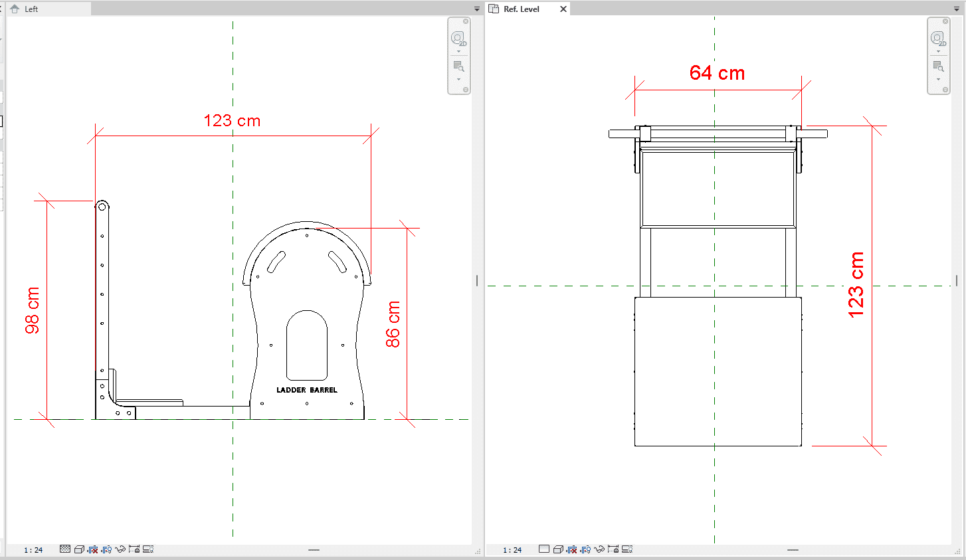Click the 2D steering wheel in the Left view

tap(458, 39)
